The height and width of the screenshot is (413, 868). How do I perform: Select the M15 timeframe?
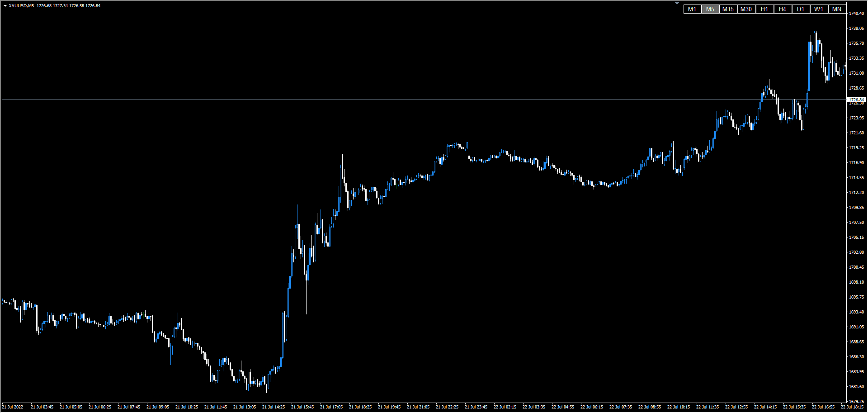[728, 9]
